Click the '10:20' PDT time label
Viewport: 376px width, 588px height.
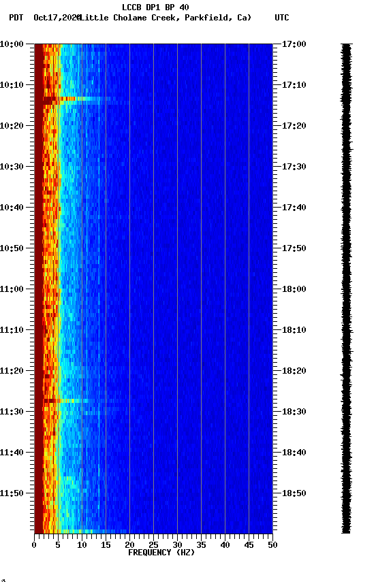[12, 126]
